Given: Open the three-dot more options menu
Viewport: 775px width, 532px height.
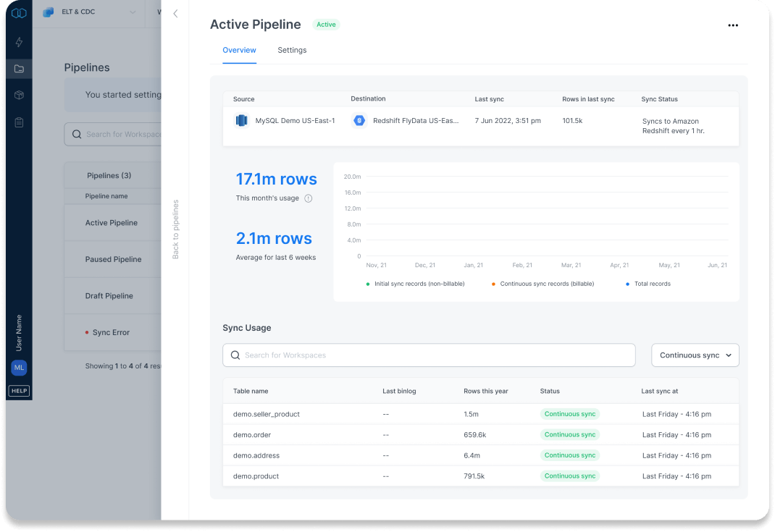Looking at the screenshot, I should point(733,25).
